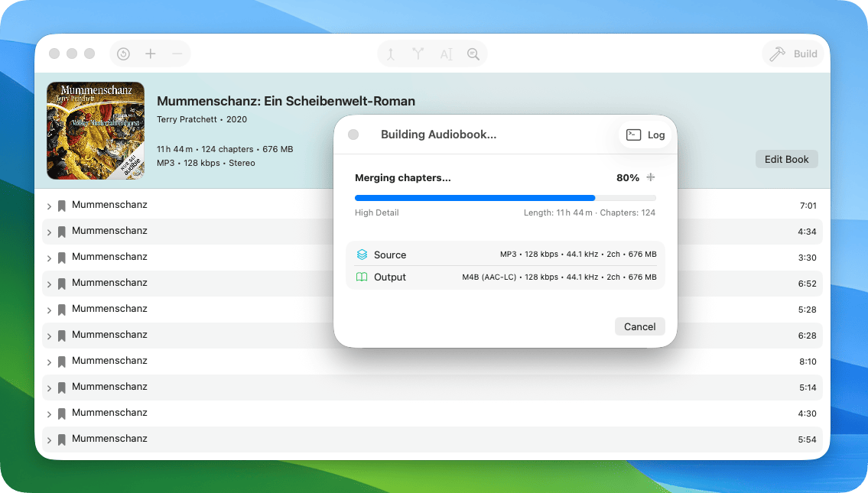Click the bookmark icon of the 5:14 chapter
This screenshot has height=493, width=868.
62,388
